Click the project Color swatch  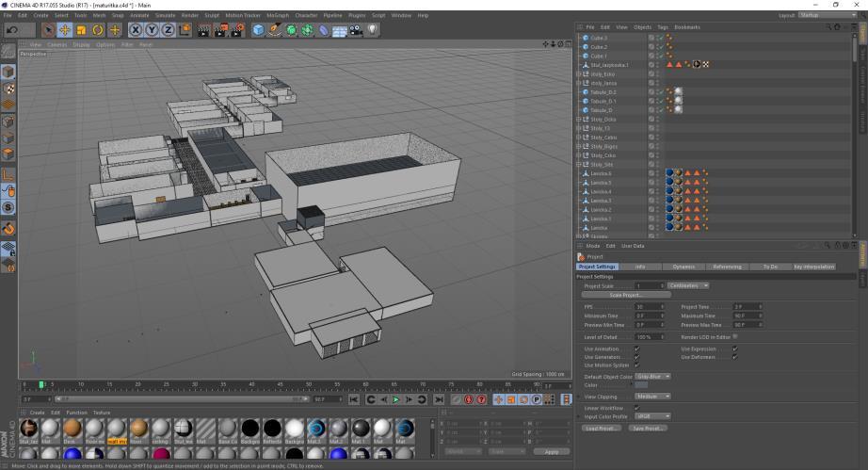click(641, 385)
